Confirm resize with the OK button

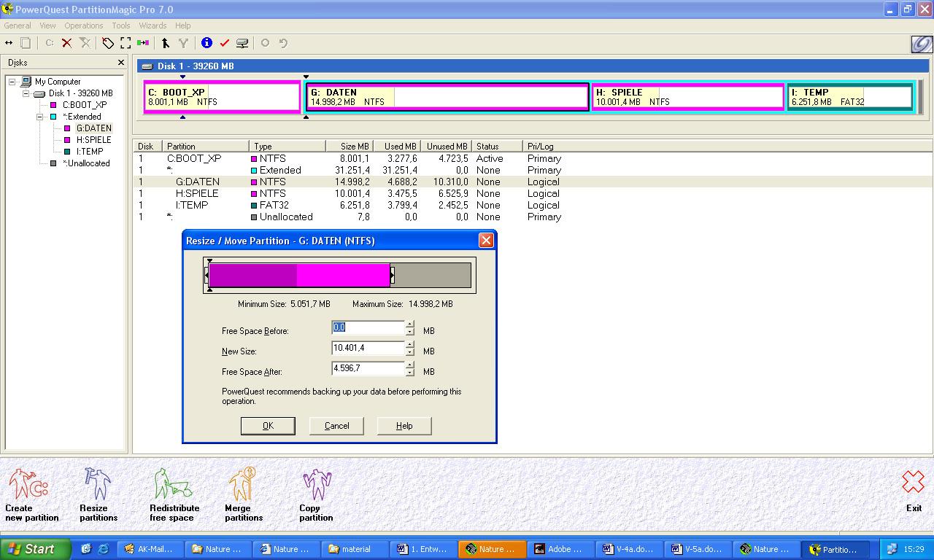pos(268,426)
